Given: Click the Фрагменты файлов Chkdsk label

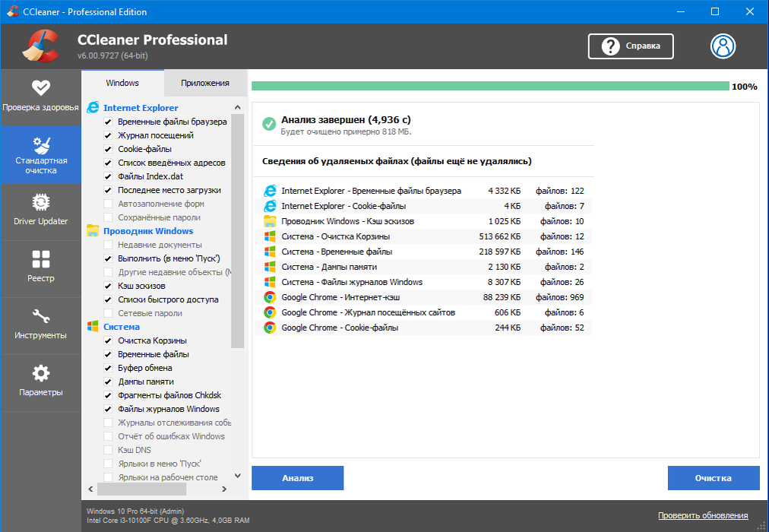Looking at the screenshot, I should pyautogui.click(x=169, y=395).
